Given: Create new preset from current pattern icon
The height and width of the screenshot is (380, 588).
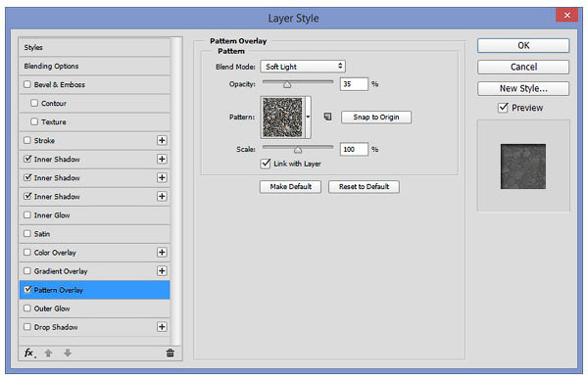Looking at the screenshot, I should click(x=327, y=117).
